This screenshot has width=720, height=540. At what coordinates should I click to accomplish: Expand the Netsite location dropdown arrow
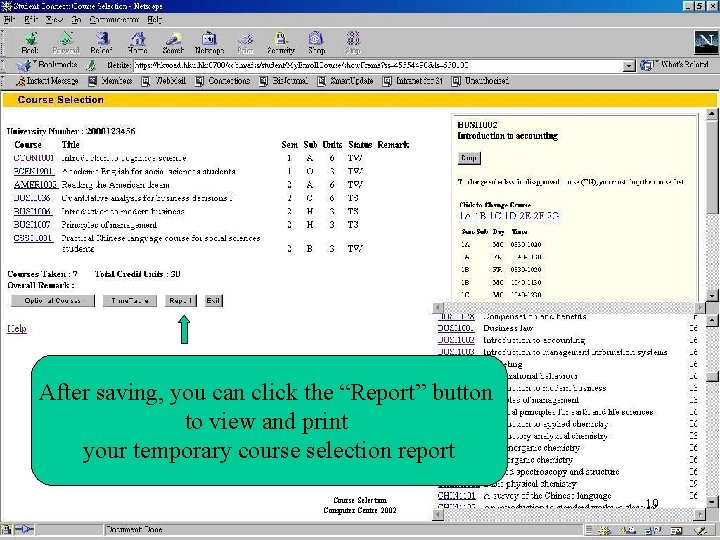(x=629, y=66)
